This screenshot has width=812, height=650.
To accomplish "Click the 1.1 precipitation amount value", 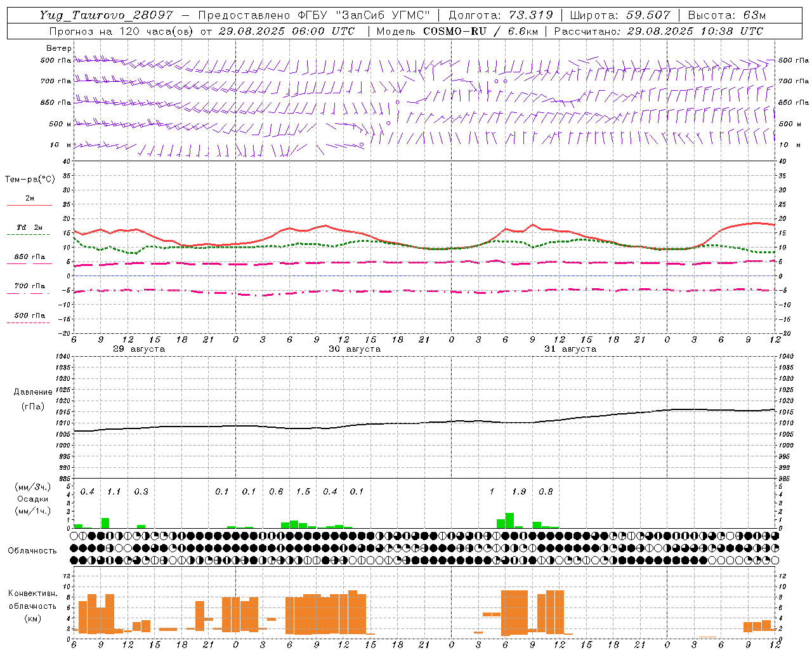I will pyautogui.click(x=114, y=492).
